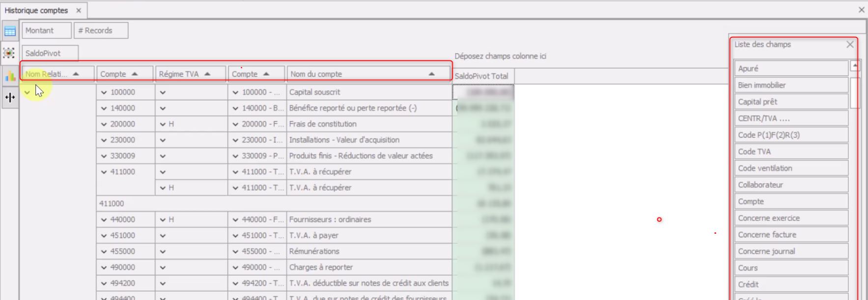Click the SaldoPivot Total column header
The height and width of the screenshot is (300, 868).
pos(483,76)
